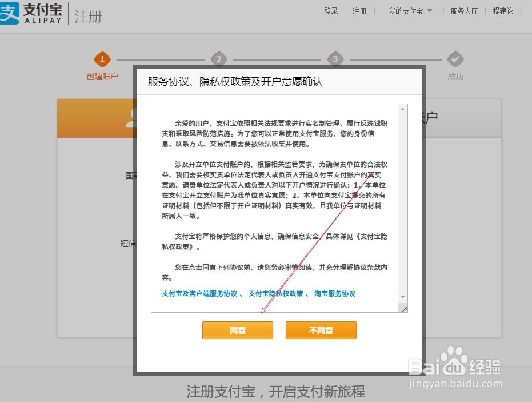This screenshot has height=402, width=532.
Task: Click the 注册支付宝，开启支付新旅程 slogan text
Action: (275, 392)
